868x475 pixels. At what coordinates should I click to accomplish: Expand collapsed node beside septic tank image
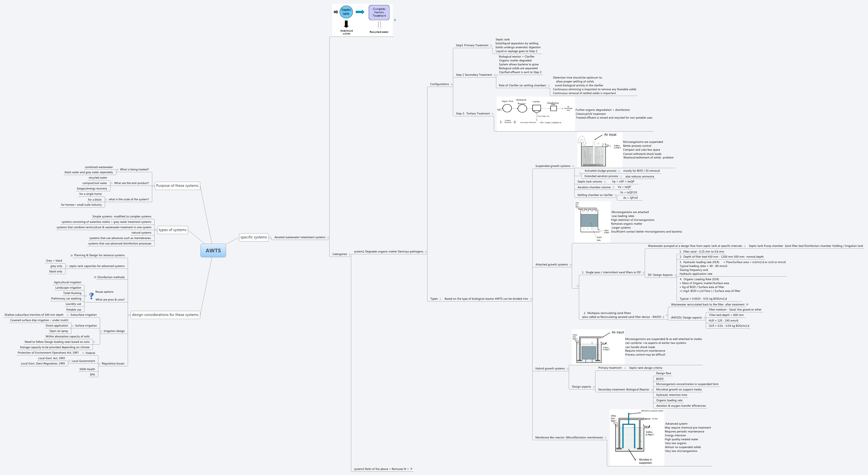(395, 20)
